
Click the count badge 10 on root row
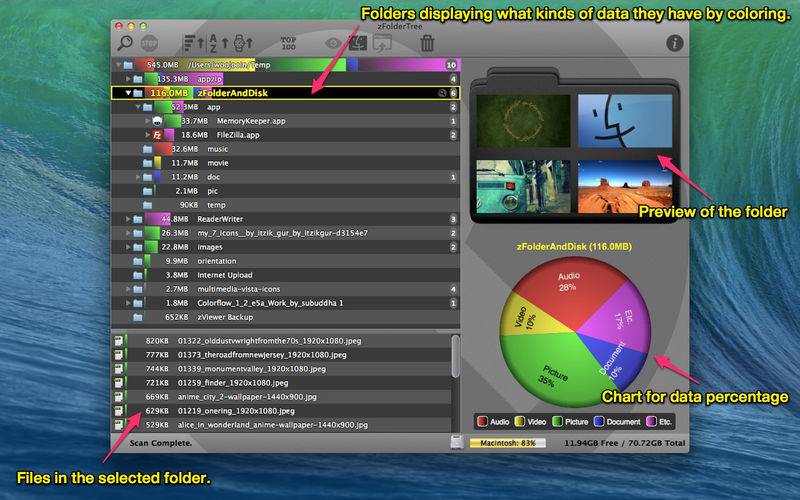pyautogui.click(x=451, y=65)
